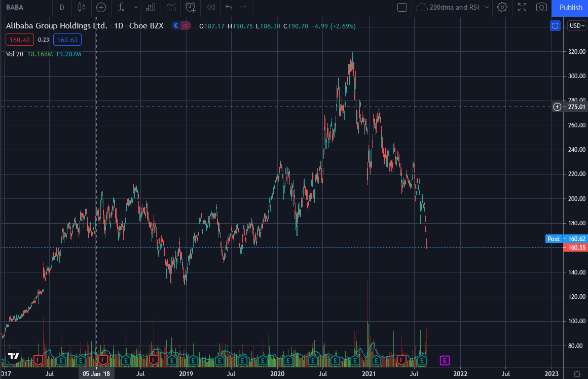Toggle the pink extended hours indicator
The image size is (588, 379).
click(186, 26)
